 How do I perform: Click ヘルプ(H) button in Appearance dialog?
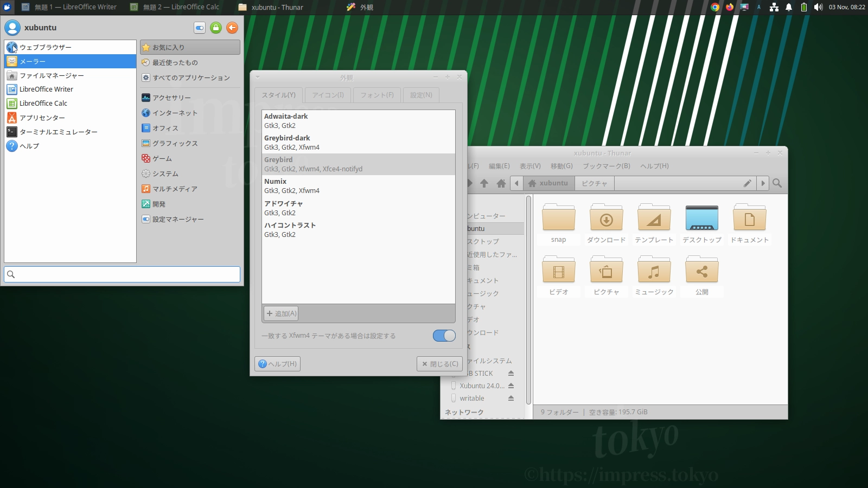point(277,364)
